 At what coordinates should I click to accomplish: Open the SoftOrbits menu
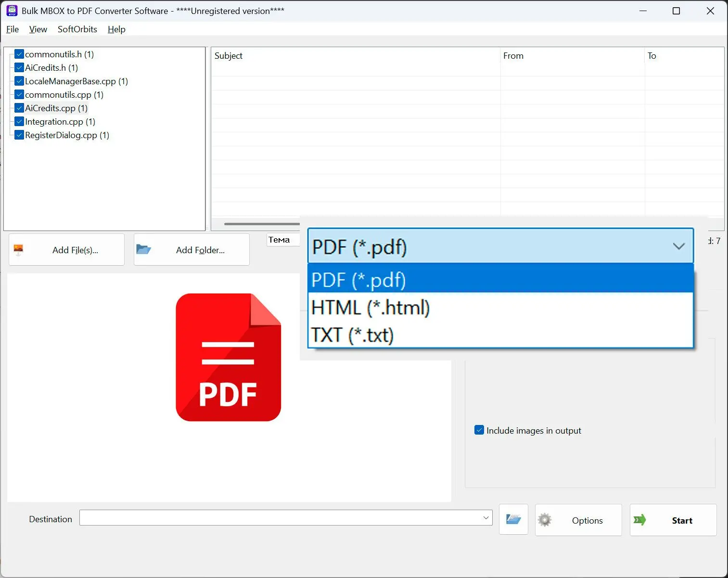(77, 29)
